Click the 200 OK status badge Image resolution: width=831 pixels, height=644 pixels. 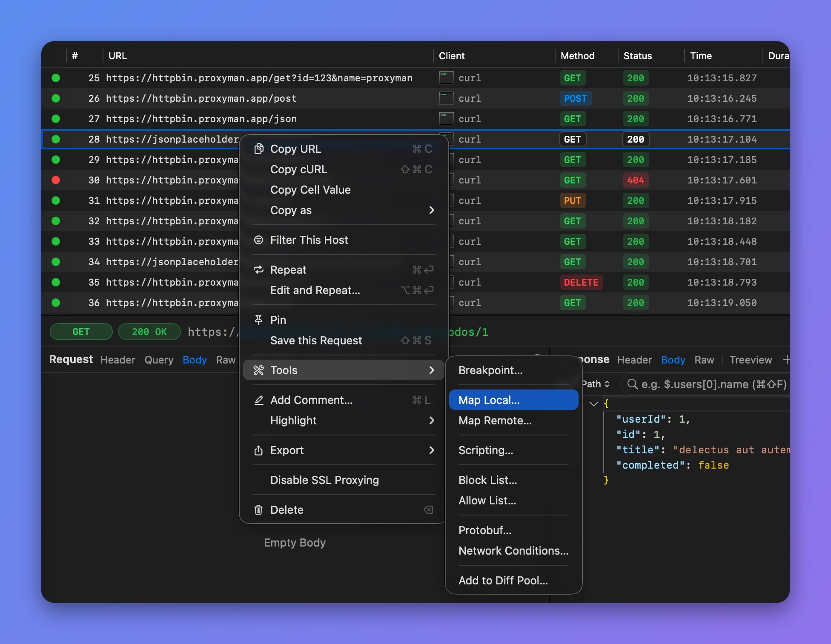pyautogui.click(x=149, y=332)
